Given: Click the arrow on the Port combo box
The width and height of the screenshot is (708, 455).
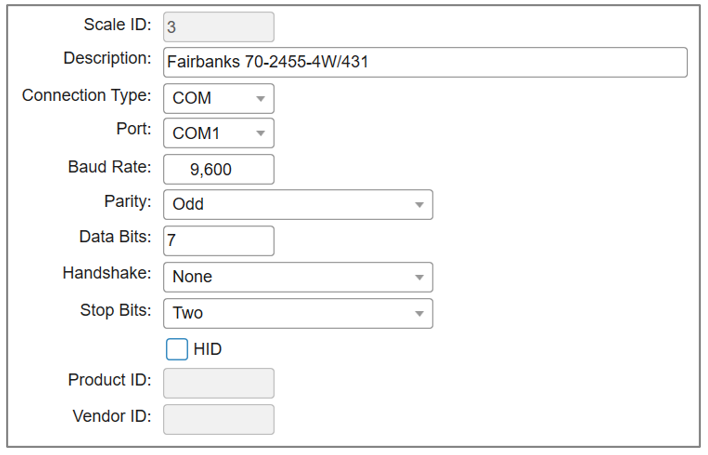Looking at the screenshot, I should click(x=260, y=134).
